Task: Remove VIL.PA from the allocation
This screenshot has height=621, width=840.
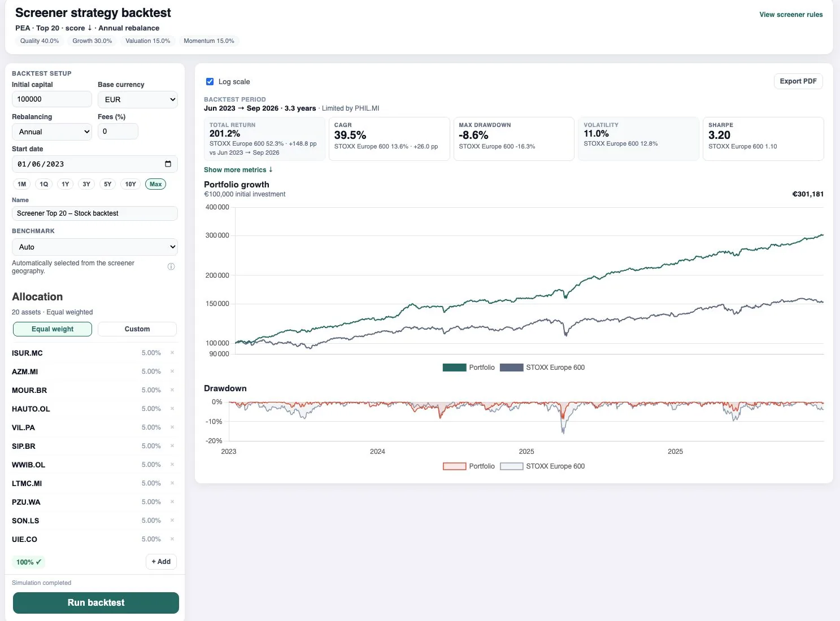Action: [x=172, y=427]
